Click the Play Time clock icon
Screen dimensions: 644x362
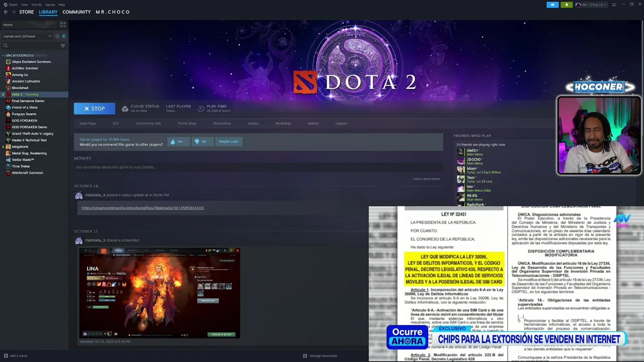pyautogui.click(x=201, y=109)
